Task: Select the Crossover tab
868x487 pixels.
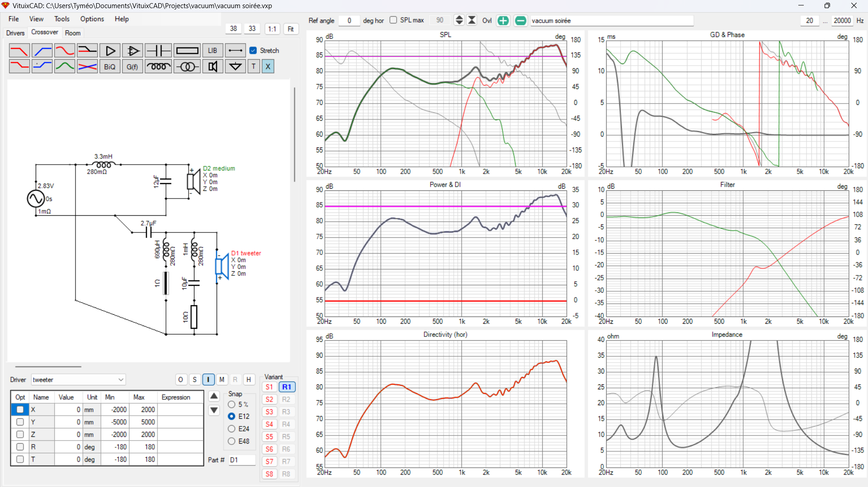Action: pyautogui.click(x=45, y=32)
